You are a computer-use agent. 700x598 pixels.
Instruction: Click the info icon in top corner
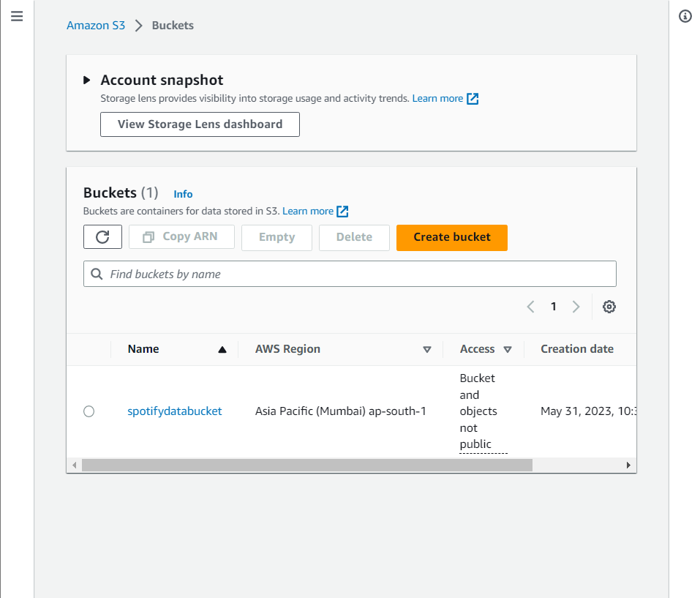pos(685,16)
